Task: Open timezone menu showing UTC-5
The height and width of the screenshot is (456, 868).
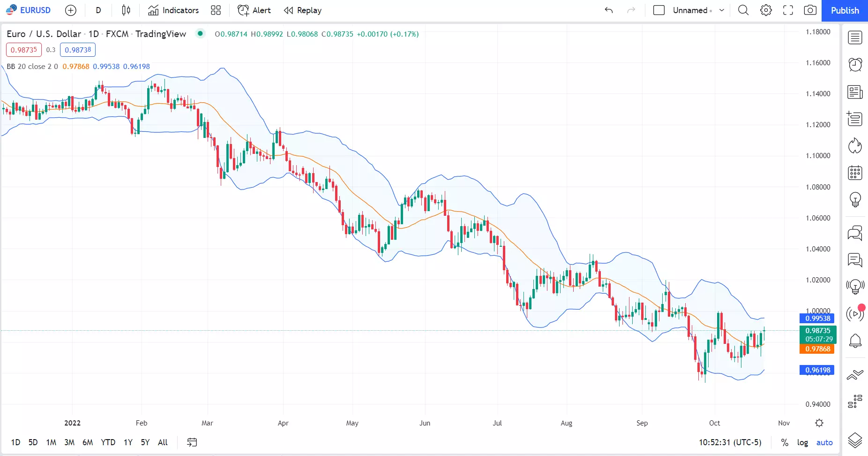Action: click(730, 442)
